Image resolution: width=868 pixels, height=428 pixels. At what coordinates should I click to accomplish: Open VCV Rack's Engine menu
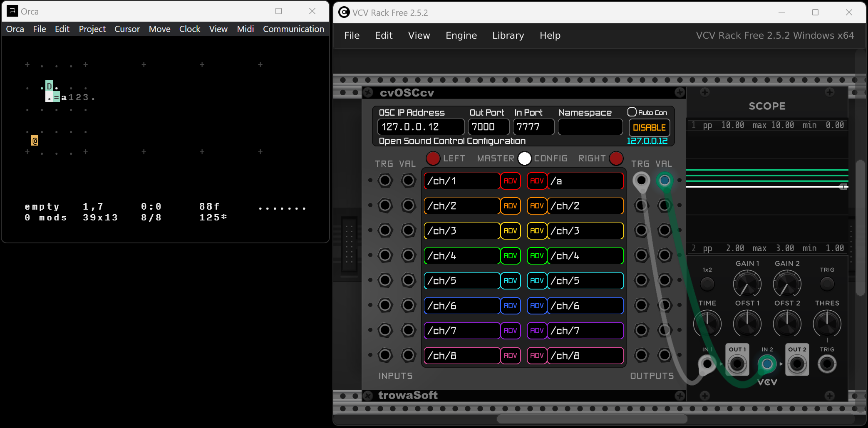[x=461, y=35]
